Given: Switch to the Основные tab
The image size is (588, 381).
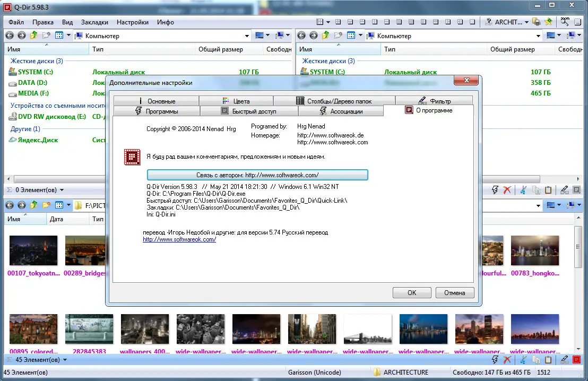Looking at the screenshot, I should click(x=157, y=101).
